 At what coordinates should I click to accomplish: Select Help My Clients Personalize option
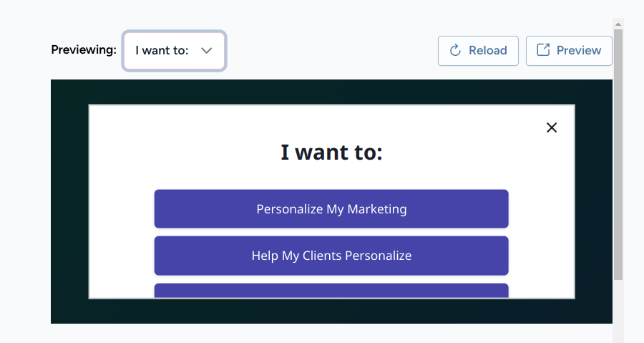pyautogui.click(x=331, y=256)
